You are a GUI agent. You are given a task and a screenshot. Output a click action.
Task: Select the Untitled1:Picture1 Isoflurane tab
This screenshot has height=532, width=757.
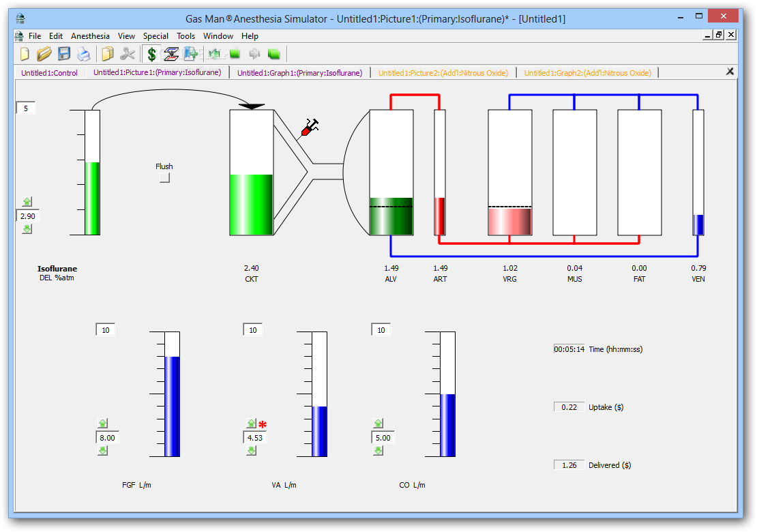(x=158, y=72)
